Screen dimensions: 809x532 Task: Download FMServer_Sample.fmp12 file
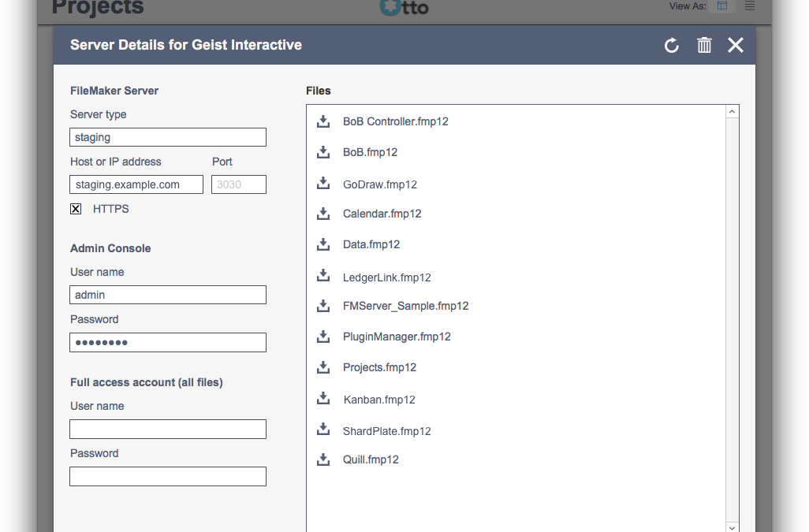click(x=323, y=306)
